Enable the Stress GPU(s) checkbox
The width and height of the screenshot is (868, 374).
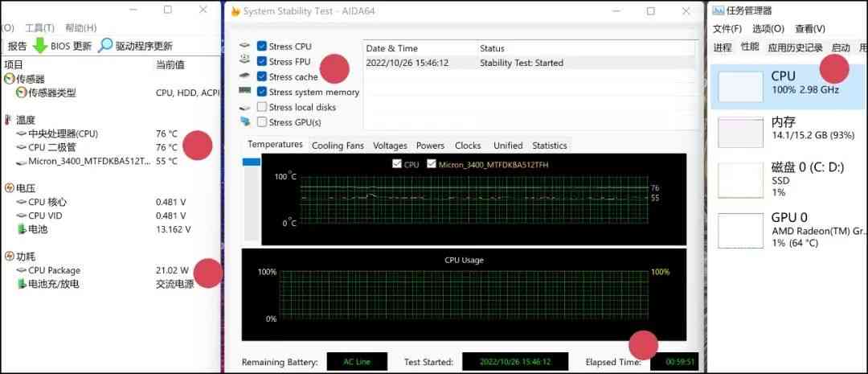tap(262, 122)
